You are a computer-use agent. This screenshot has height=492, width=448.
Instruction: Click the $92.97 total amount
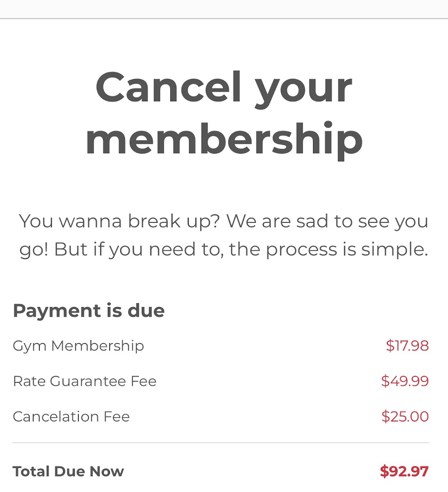coord(404,471)
